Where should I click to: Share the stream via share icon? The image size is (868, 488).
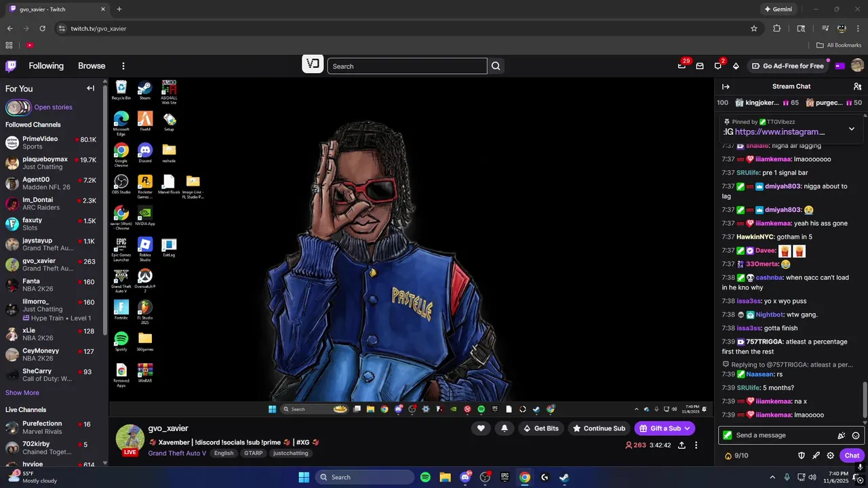point(682,445)
